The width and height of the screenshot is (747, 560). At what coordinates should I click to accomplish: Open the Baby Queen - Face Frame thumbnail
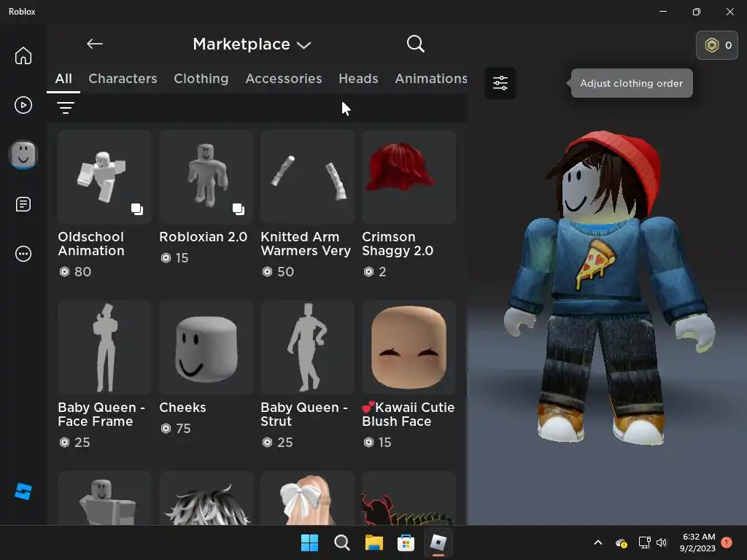click(104, 347)
